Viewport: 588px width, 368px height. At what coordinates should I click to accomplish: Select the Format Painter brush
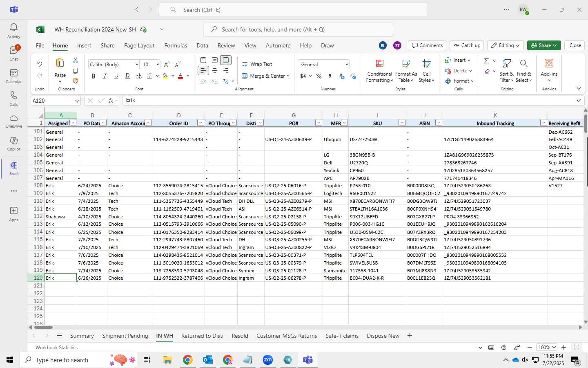76,81
